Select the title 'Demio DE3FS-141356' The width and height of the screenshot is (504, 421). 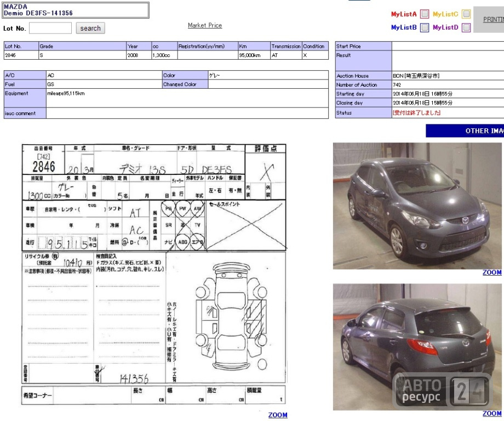(38, 13)
